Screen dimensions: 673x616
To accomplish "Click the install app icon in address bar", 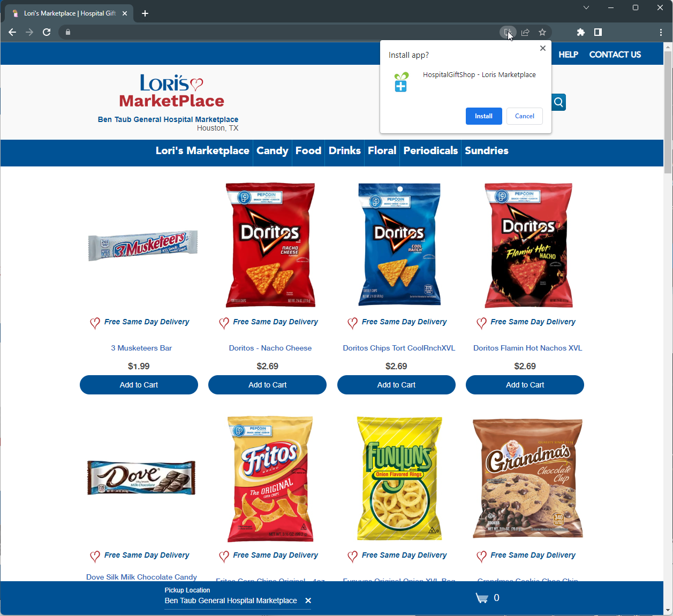I will pos(508,32).
